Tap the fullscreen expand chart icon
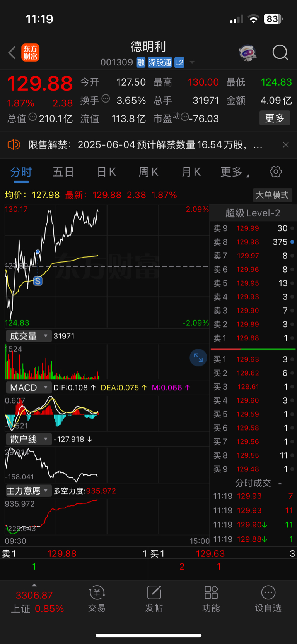Image resolution: width=297 pixels, height=644 pixels. 198,358
